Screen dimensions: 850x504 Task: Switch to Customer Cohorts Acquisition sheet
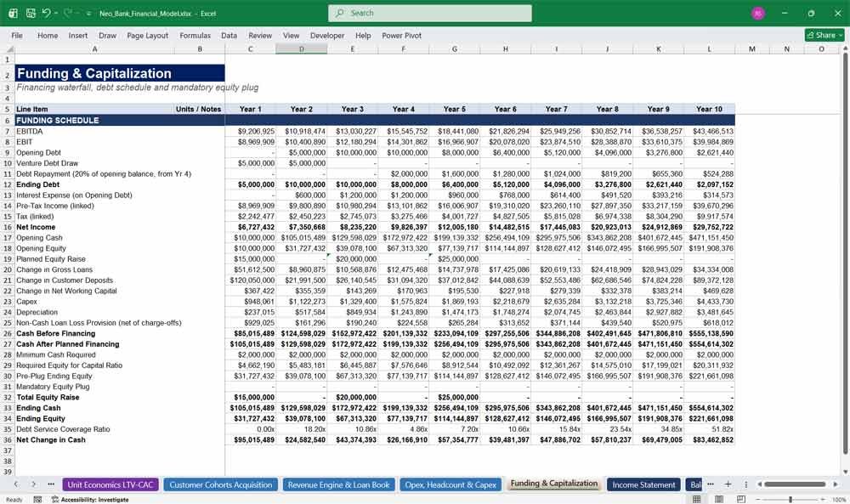(x=221, y=484)
